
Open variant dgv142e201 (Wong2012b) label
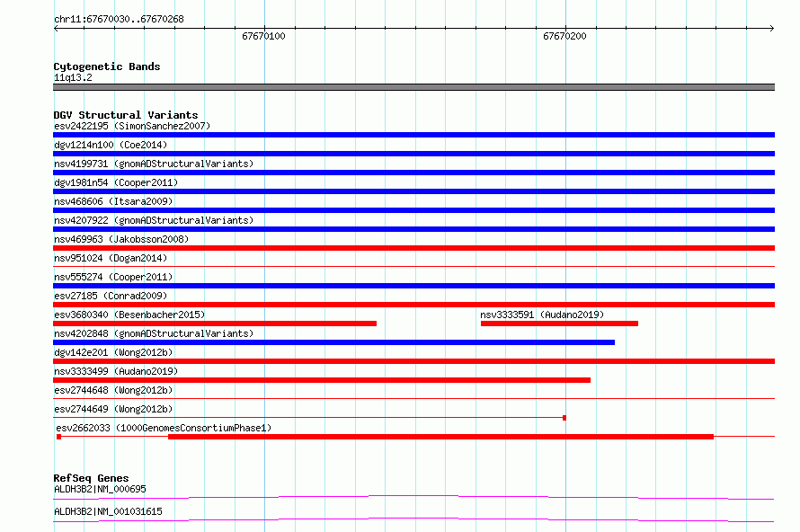tap(113, 352)
